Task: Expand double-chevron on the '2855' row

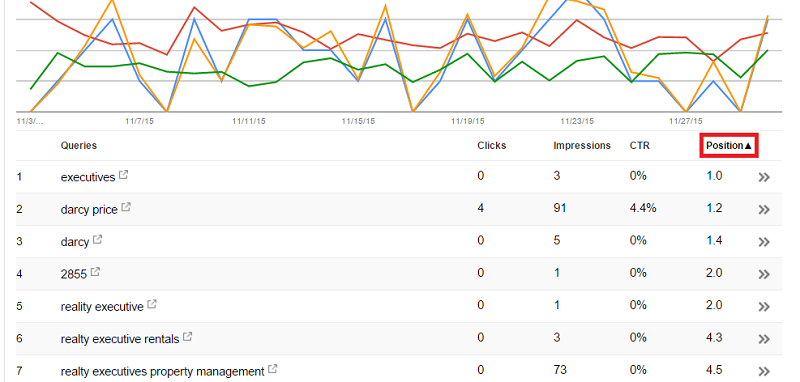Action: [x=764, y=274]
